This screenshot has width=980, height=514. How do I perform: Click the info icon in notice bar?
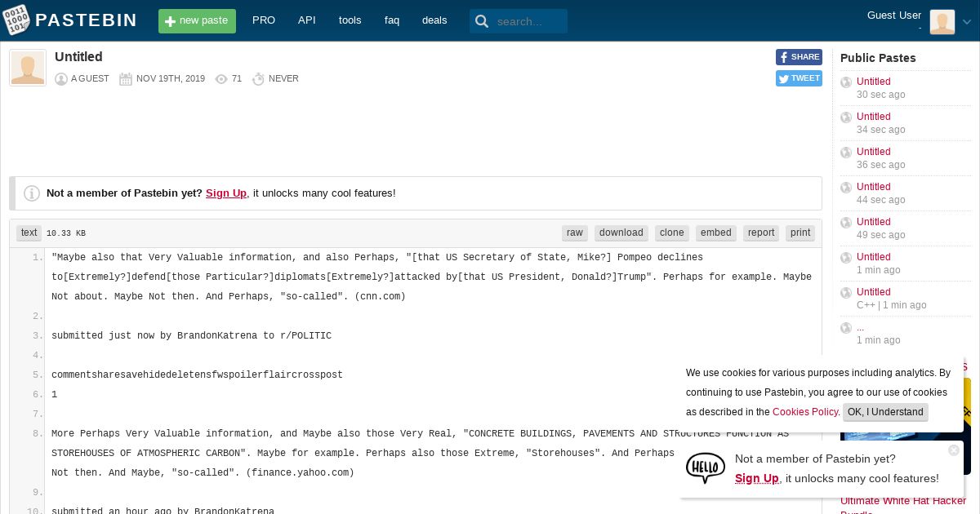[x=32, y=193]
